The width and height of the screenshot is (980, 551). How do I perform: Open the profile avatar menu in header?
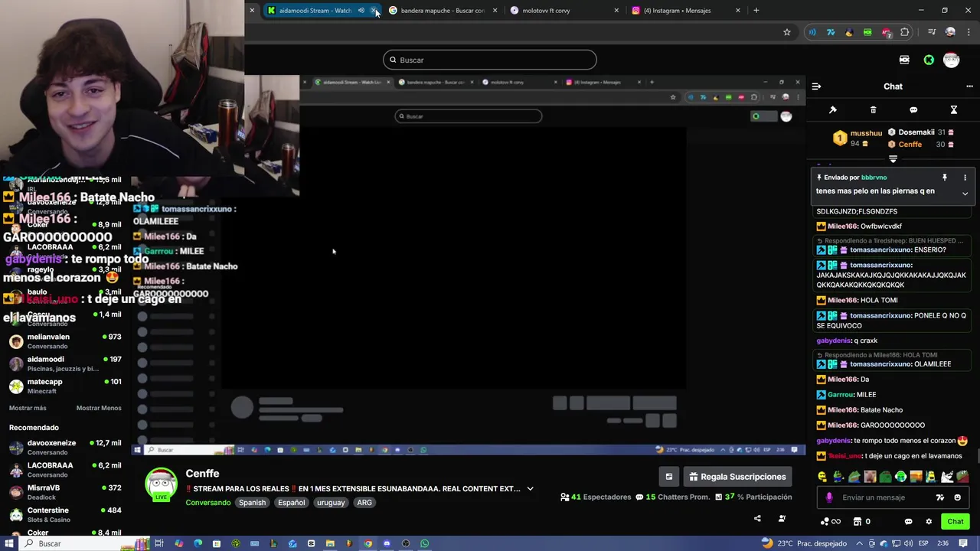(x=952, y=60)
